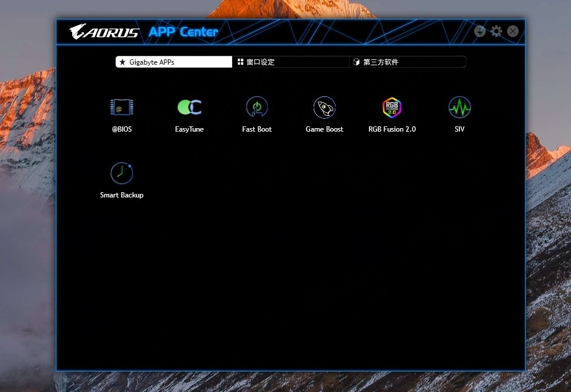Click the download updates arrow icon
The height and width of the screenshot is (392, 571).
[479, 31]
